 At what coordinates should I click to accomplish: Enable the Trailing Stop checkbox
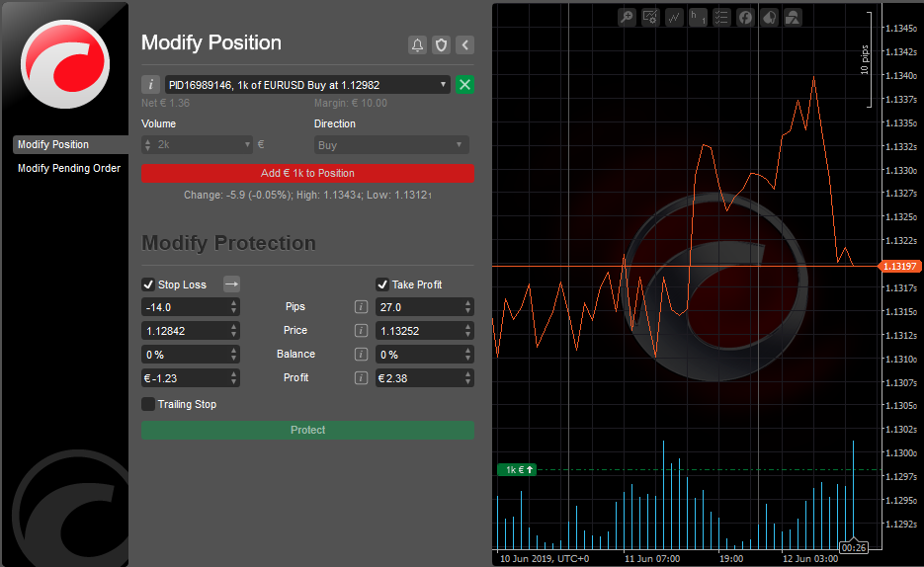pos(148,404)
